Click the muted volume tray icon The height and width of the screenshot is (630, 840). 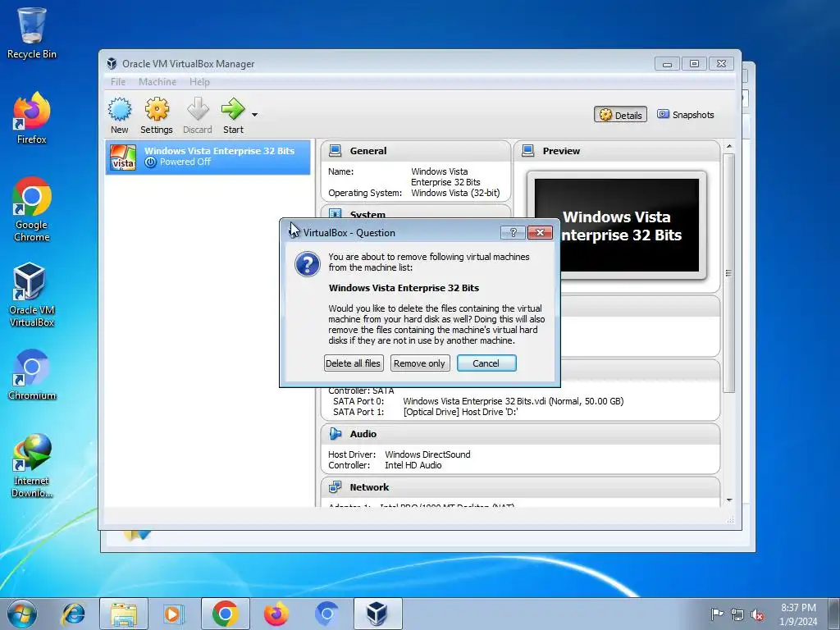pos(757,614)
